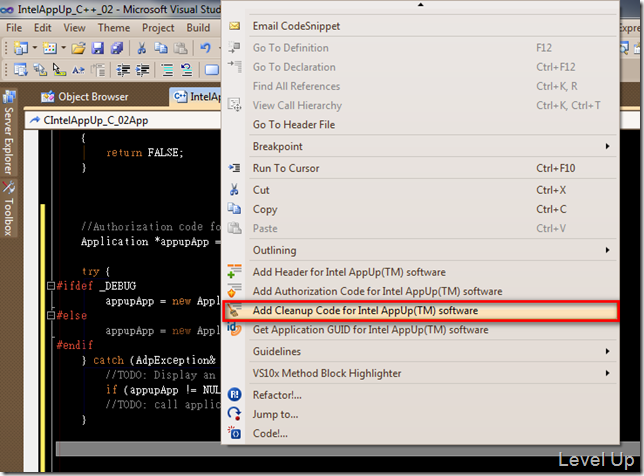Open the File menu
The image size is (644, 476).
click(x=14, y=28)
